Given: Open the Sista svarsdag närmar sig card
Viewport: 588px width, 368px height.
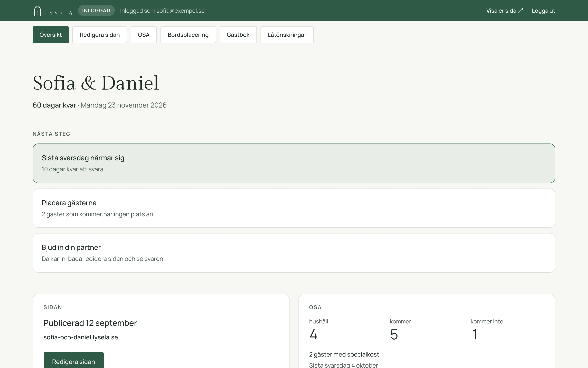Looking at the screenshot, I should click(294, 163).
